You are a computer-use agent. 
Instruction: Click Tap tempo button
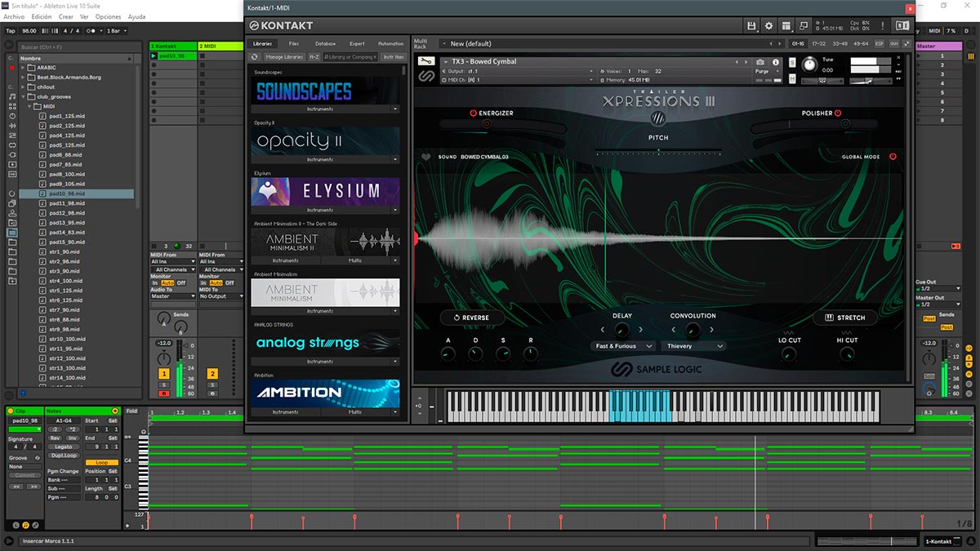click(x=11, y=30)
